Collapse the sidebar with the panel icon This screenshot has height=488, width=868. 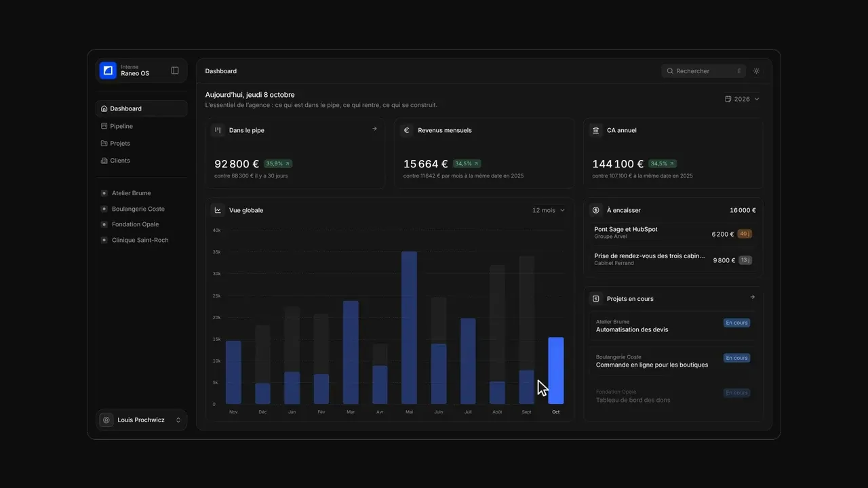[175, 70]
